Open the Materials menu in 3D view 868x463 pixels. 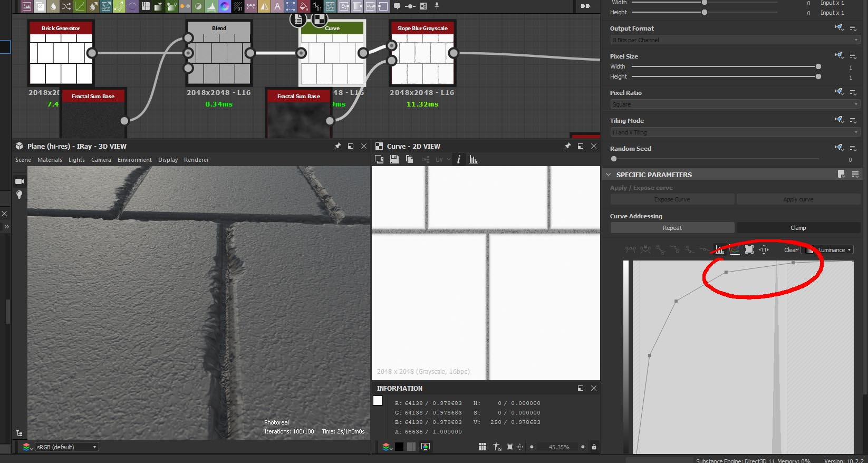[50, 160]
